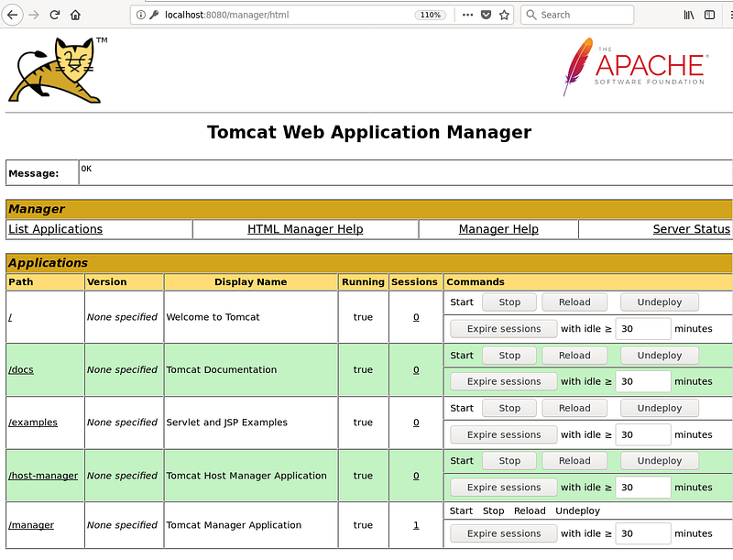Click idle minutes field for /examples

tap(643, 435)
